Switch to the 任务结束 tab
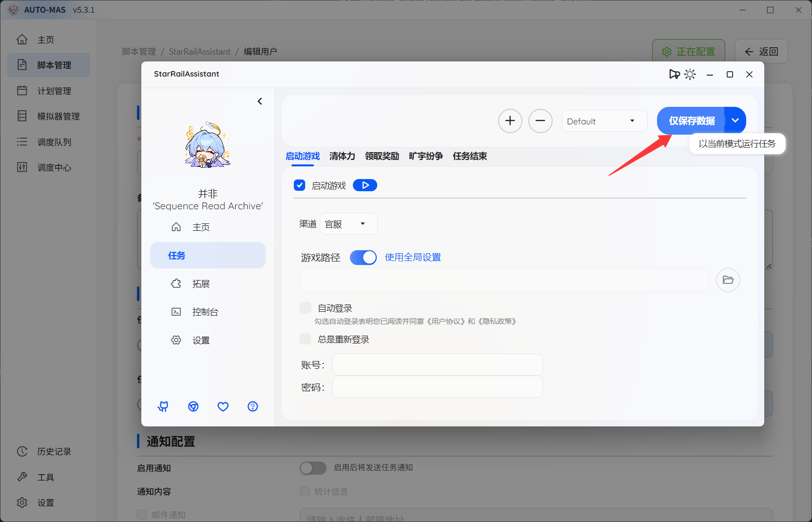This screenshot has height=522, width=812. pos(470,156)
